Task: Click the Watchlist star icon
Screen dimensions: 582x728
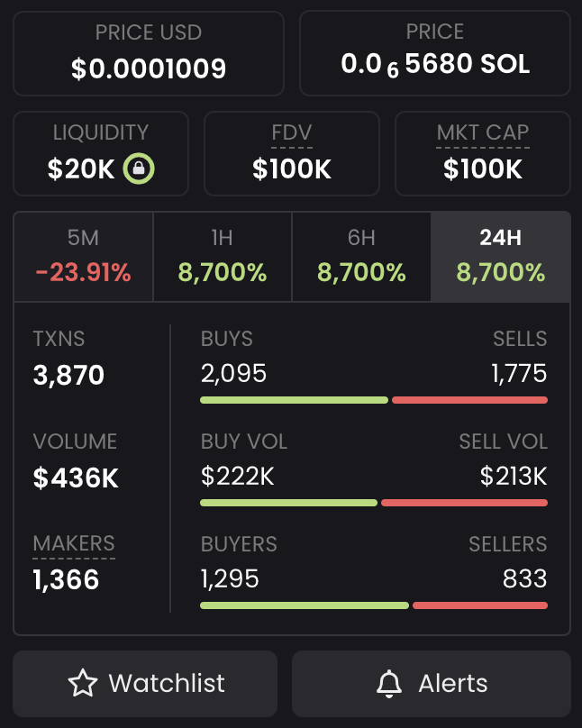Action: pos(83,683)
